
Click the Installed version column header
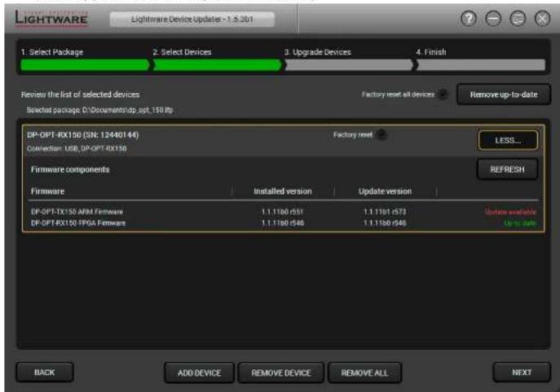point(283,192)
